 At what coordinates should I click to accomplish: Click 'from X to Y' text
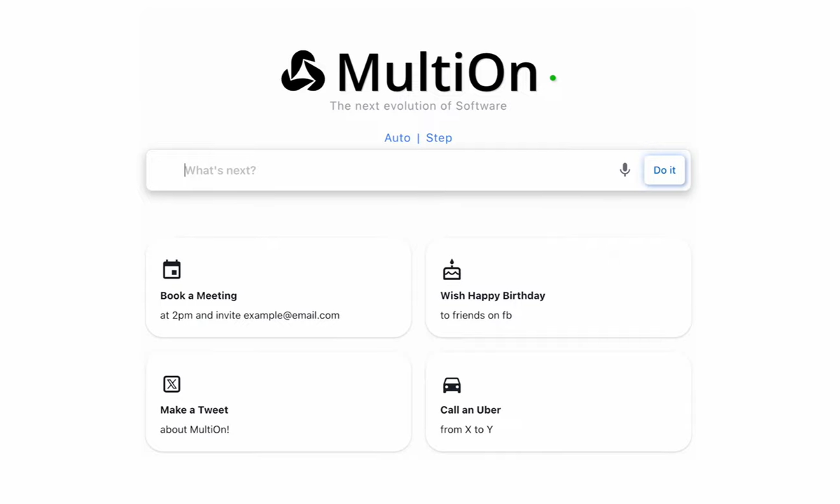(467, 429)
